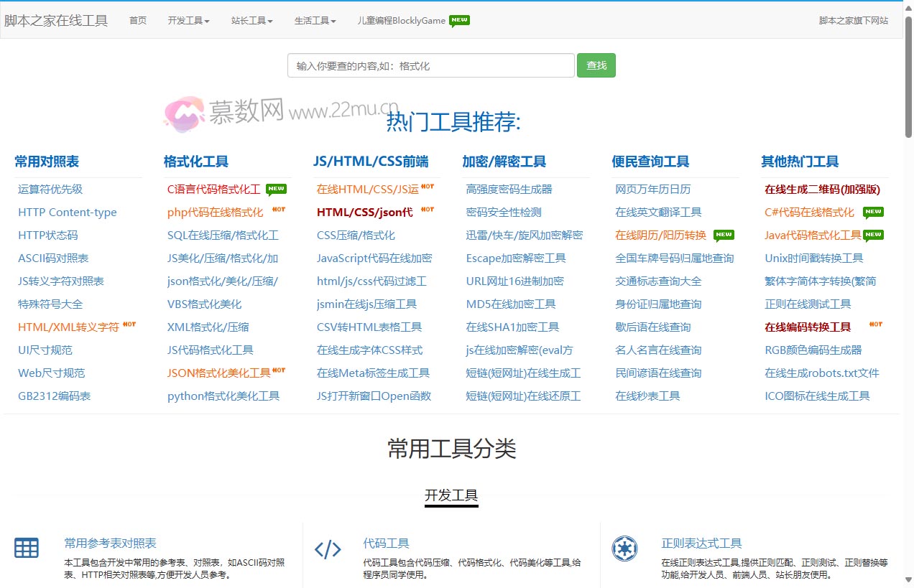Click the green 查找 search button
The width and height of the screenshot is (914, 588).
tap(596, 65)
